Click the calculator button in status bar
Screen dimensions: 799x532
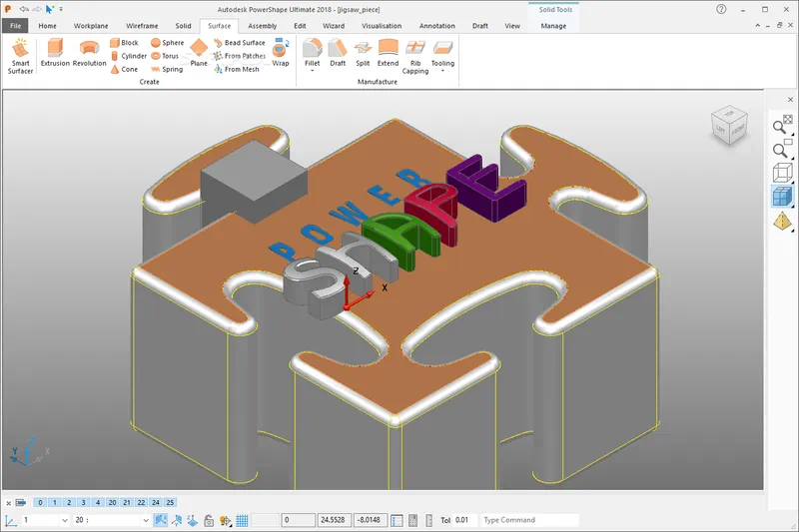pyautogui.click(x=413, y=520)
